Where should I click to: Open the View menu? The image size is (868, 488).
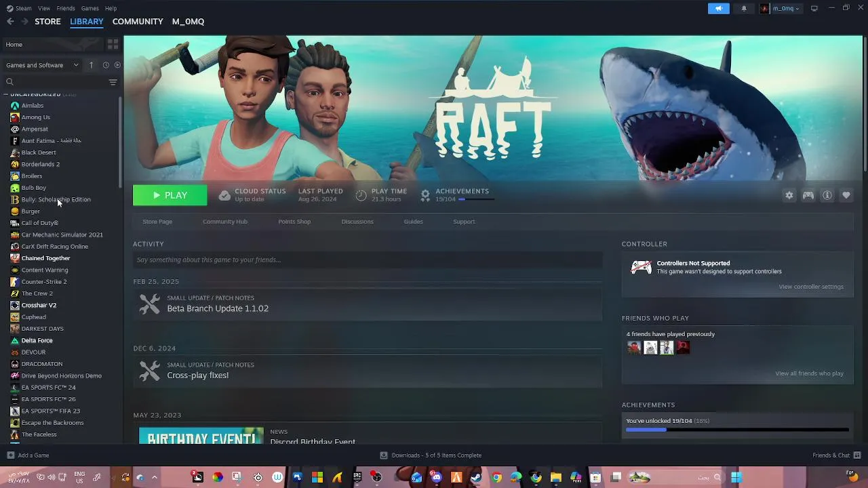click(x=44, y=8)
